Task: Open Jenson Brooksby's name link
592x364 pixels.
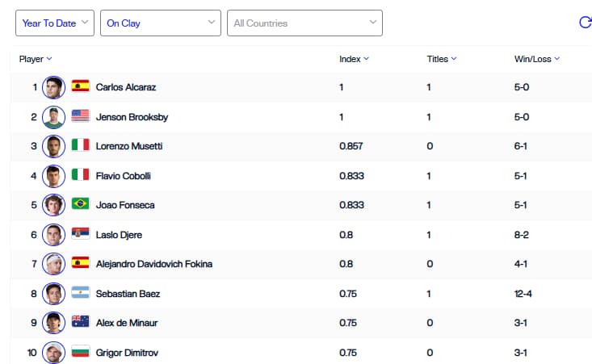Action: (132, 117)
